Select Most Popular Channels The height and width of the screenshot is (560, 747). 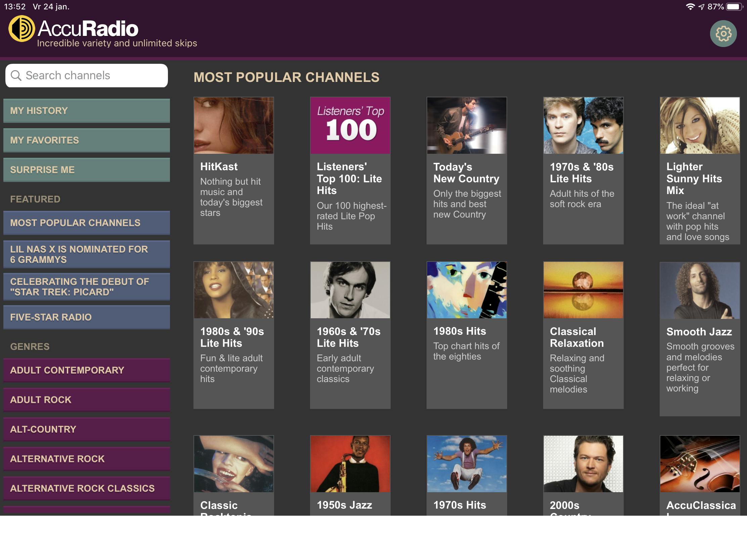tap(86, 223)
